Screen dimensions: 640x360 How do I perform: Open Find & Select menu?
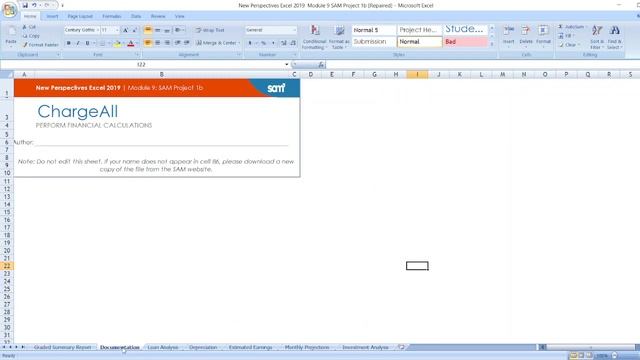pyautogui.click(x=614, y=37)
